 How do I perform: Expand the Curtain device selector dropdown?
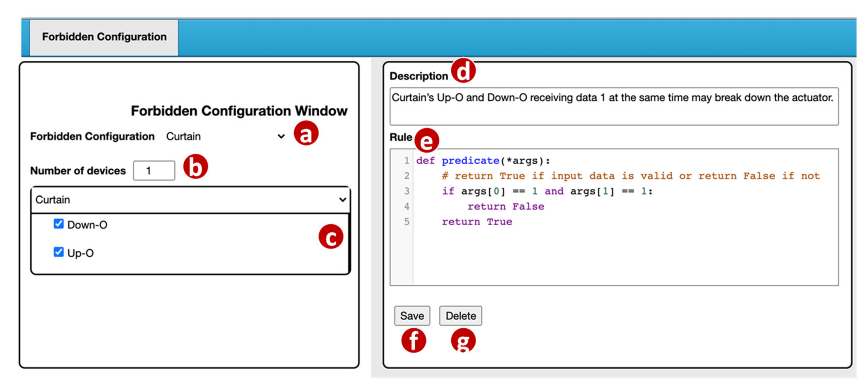click(190, 200)
